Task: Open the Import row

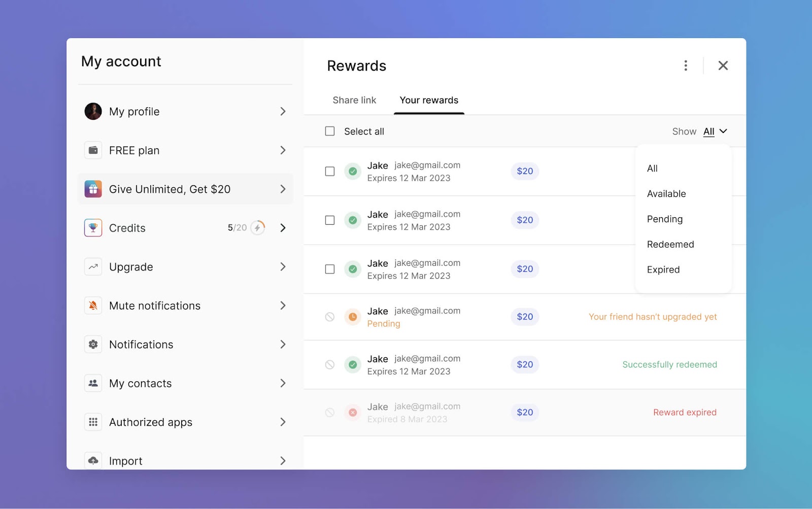Action: click(185, 459)
